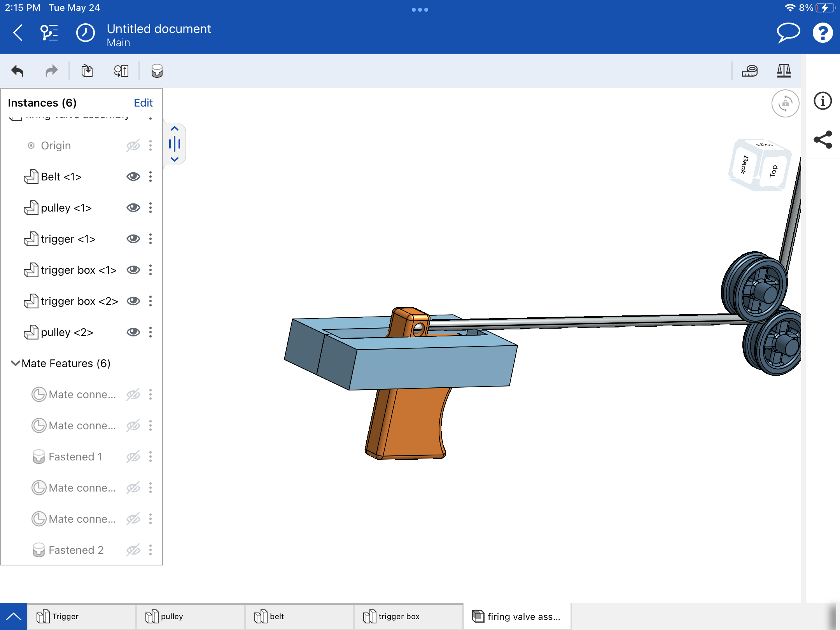Switch to the trigger box tab

[408, 616]
